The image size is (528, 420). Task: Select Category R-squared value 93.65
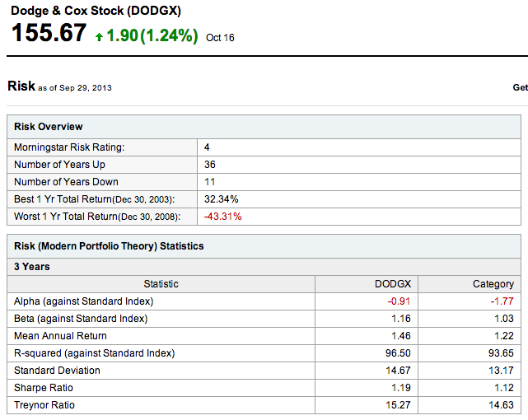(501, 353)
